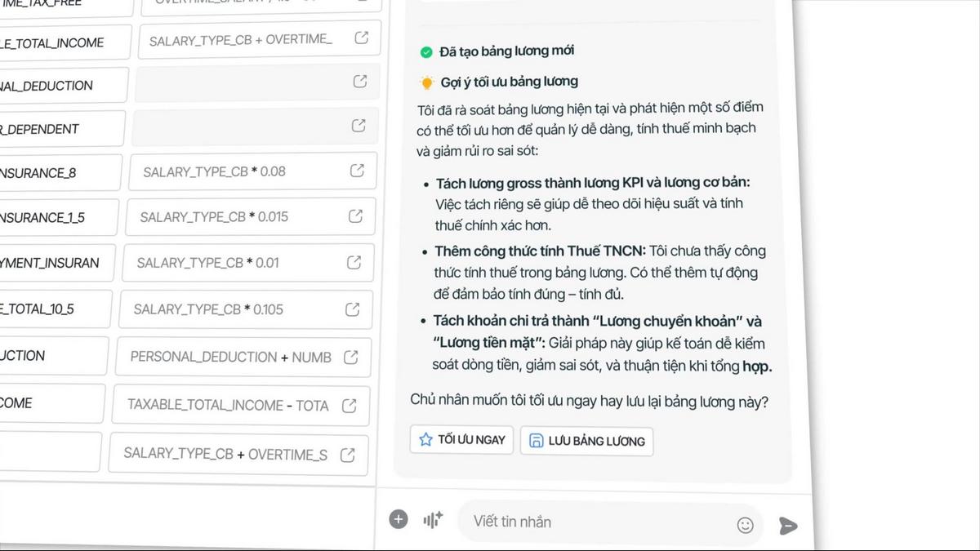Image resolution: width=980 pixels, height=551 pixels.
Task: Open external link icon for SALARY_TYPE_CB * 0.105
Action: pyautogui.click(x=352, y=309)
